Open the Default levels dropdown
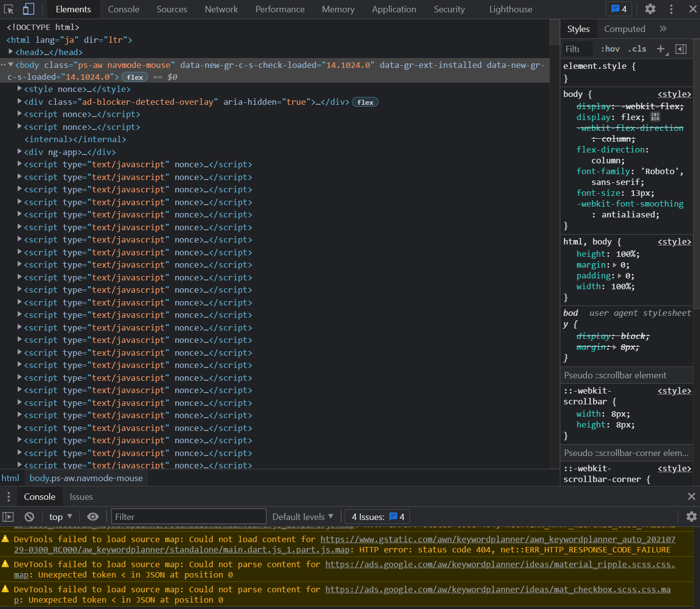This screenshot has width=700, height=609. (303, 517)
